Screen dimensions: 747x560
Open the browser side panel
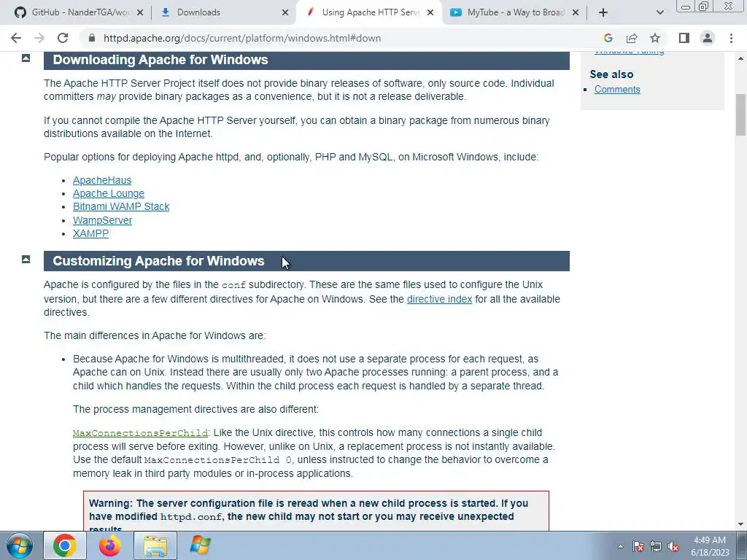tap(684, 38)
